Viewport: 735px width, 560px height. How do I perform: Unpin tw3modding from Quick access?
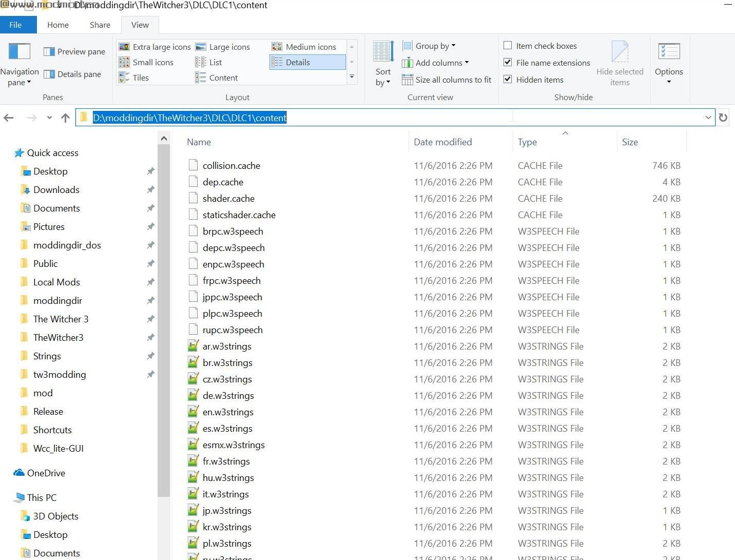(x=150, y=375)
